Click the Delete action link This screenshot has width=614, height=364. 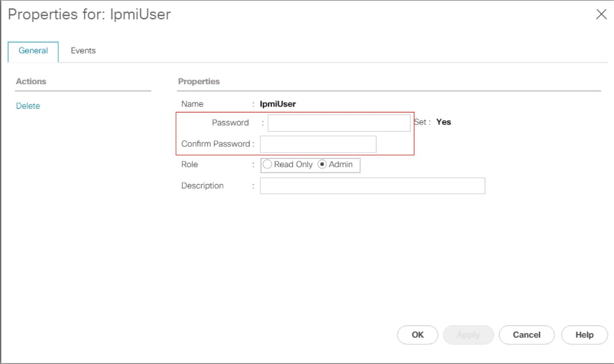(28, 106)
